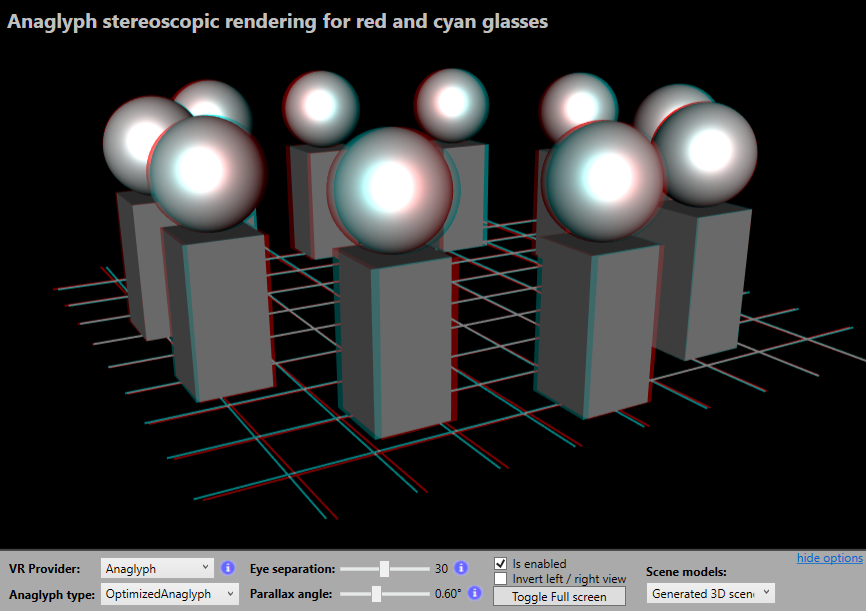Click the Anaglyph stereoscopic rendering title
866x611 pixels.
click(277, 22)
